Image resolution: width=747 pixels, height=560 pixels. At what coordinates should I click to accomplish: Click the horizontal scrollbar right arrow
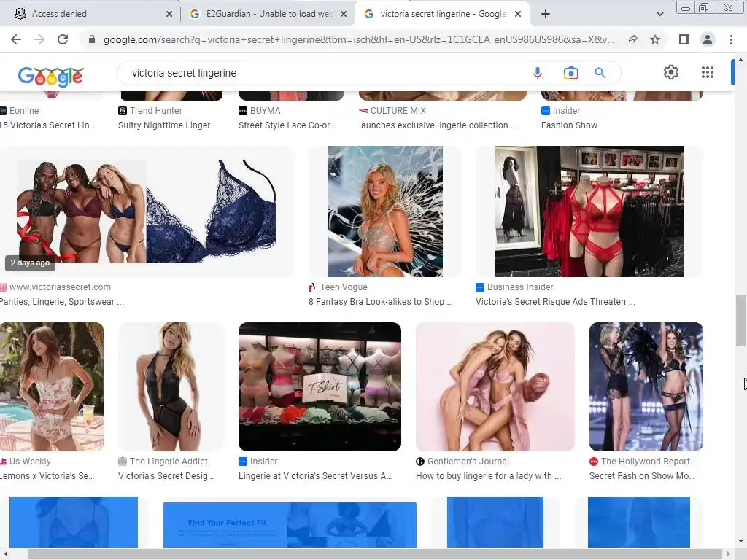pos(729,554)
